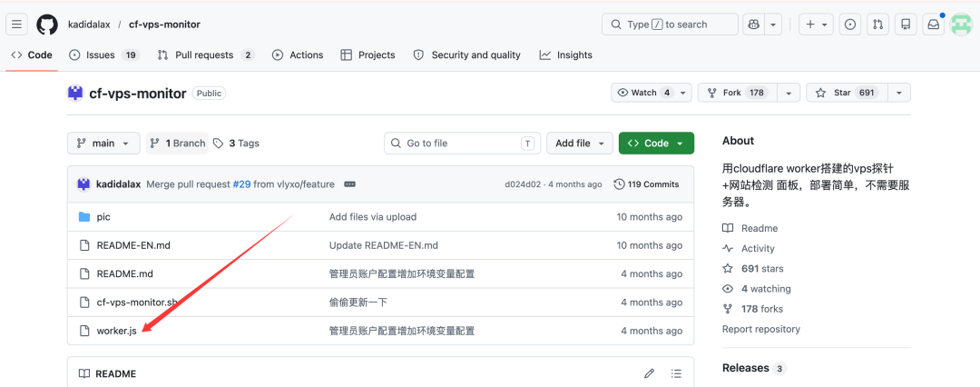980x387 pixels.
Task: Open the 偷偷更新一下 commit message
Action: tap(358, 303)
